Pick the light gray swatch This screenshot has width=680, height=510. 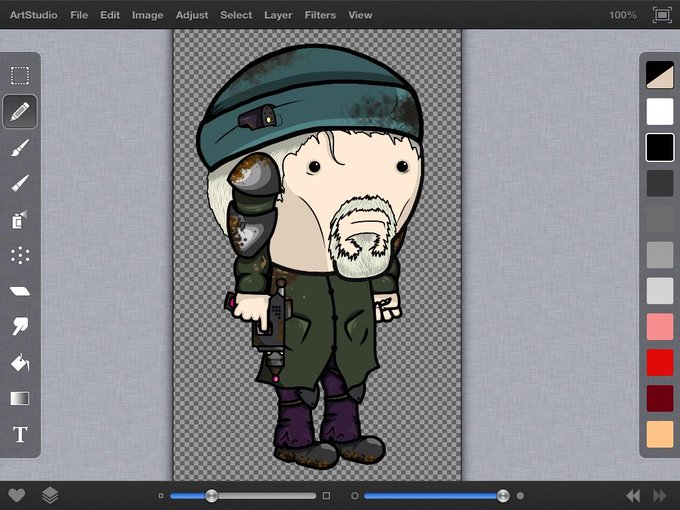pos(660,291)
